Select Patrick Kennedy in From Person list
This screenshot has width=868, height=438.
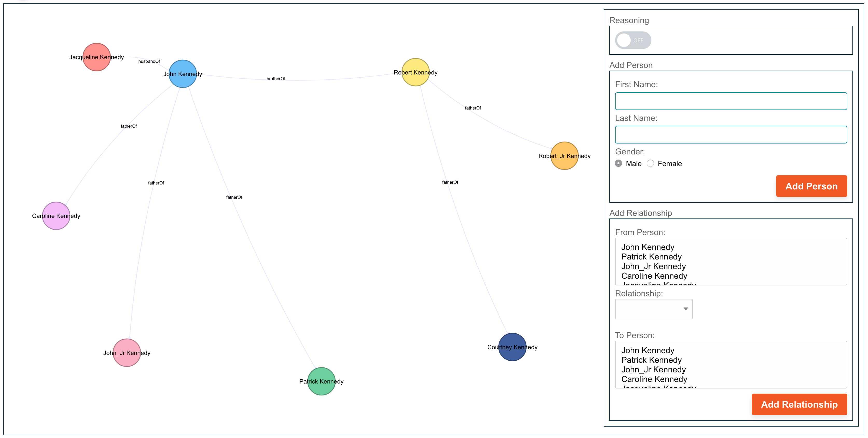point(651,257)
